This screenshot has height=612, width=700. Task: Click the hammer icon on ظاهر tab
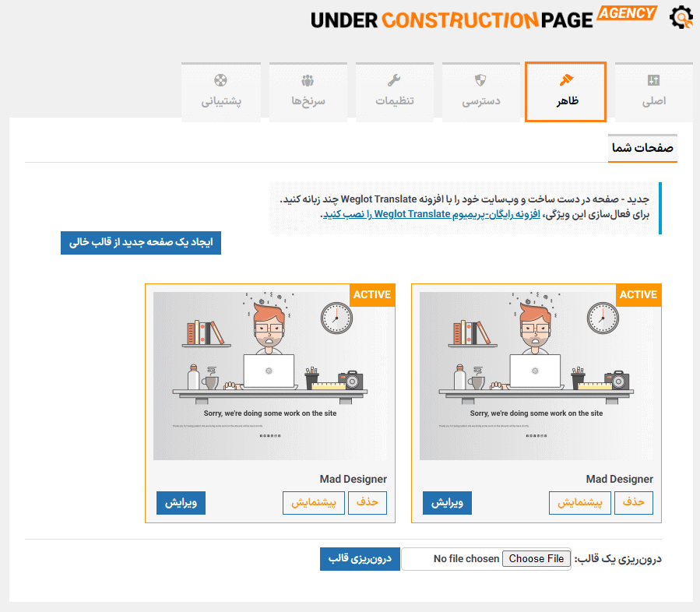pos(566,80)
